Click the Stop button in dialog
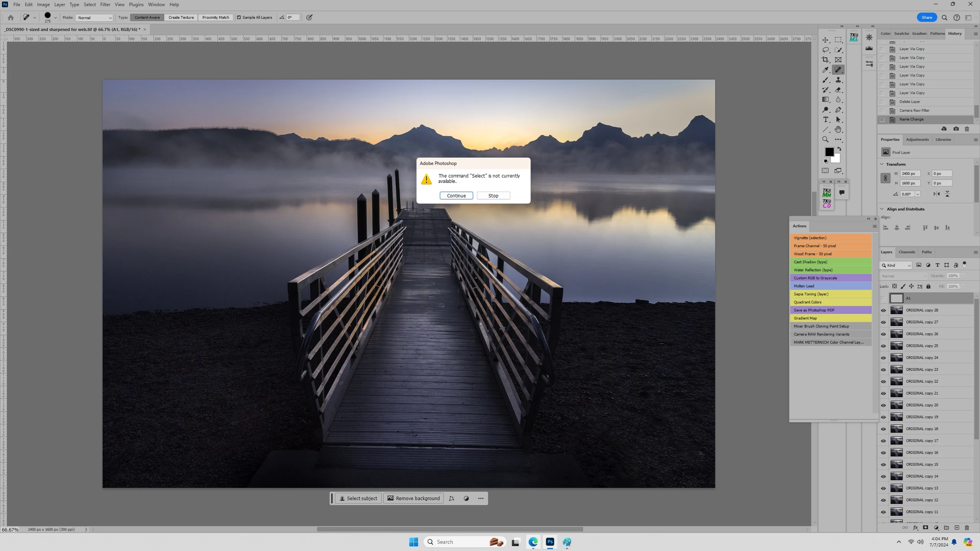 (493, 196)
